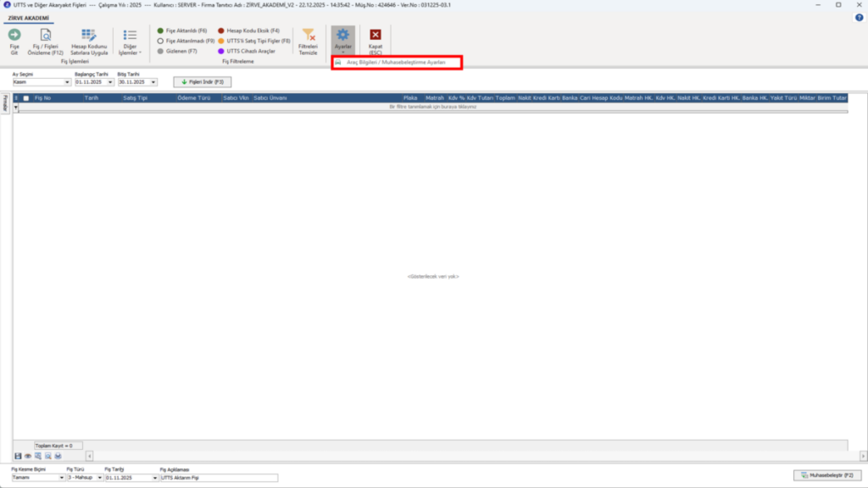Viewport: 868px width, 488px height.
Task: Select Fişe Aktarılmadı (F9) filter
Action: 186,41
